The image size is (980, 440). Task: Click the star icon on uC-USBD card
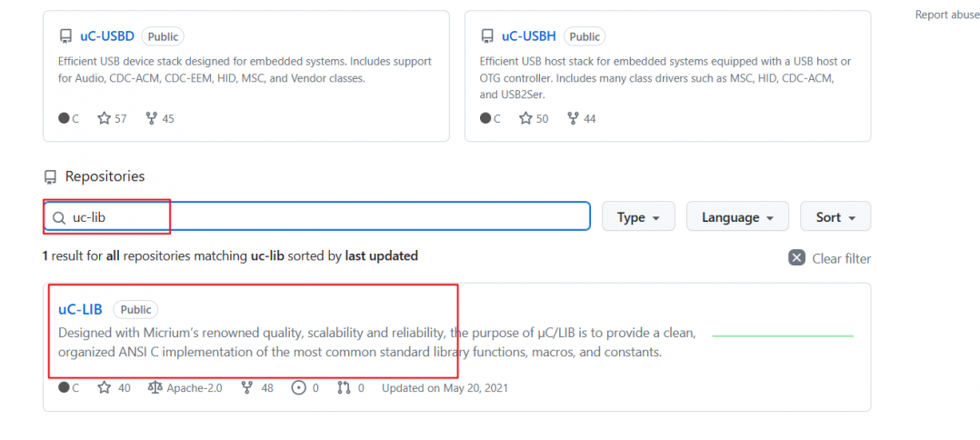click(104, 118)
